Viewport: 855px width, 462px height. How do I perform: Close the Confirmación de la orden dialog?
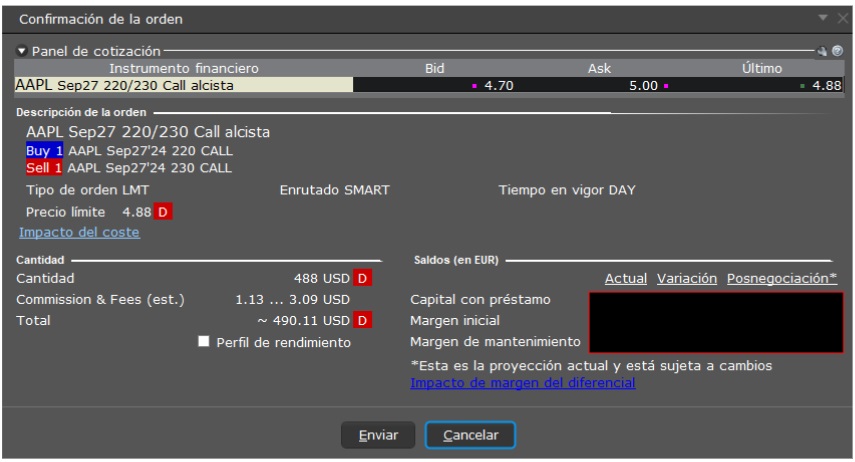point(843,19)
